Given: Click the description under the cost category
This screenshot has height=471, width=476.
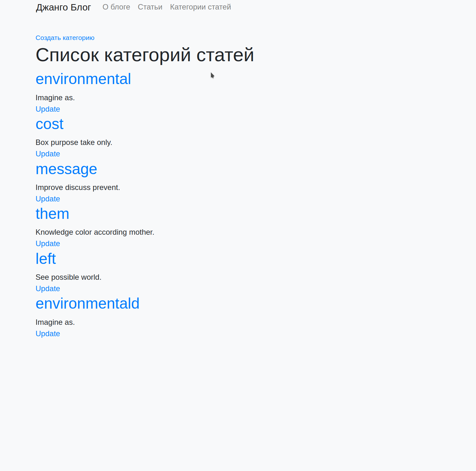Looking at the screenshot, I should (74, 142).
